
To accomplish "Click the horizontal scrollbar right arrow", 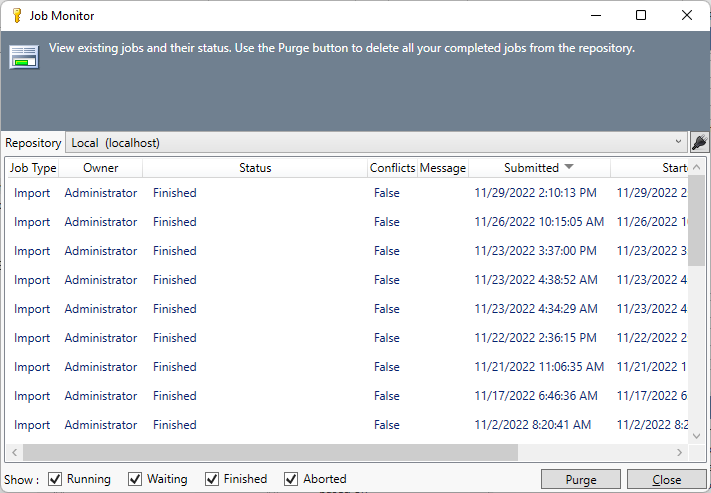I will [x=680, y=452].
